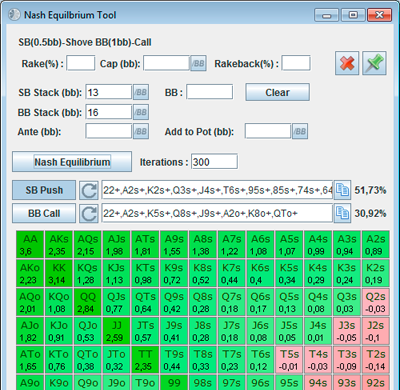Click the BB Call range text field

click(x=217, y=213)
